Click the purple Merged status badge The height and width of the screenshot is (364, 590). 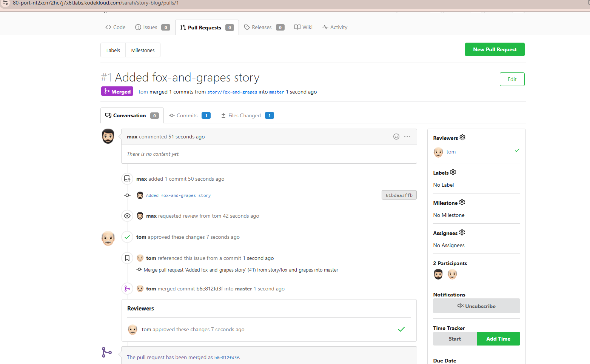pyautogui.click(x=117, y=91)
